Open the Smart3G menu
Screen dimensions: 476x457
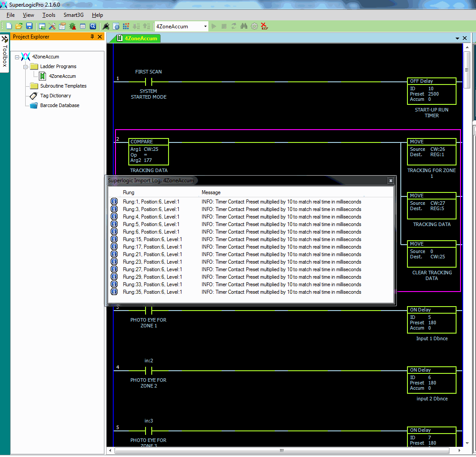73,15
